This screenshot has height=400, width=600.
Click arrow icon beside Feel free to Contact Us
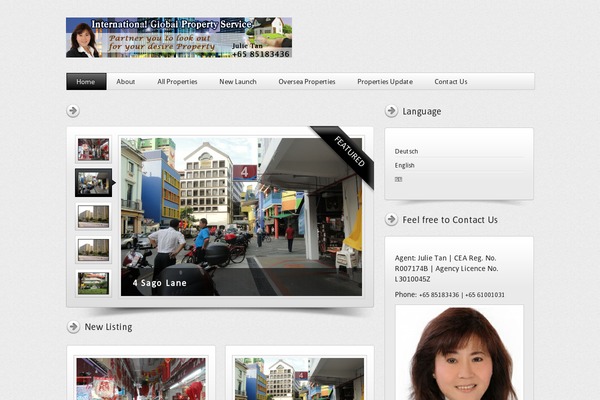click(391, 219)
